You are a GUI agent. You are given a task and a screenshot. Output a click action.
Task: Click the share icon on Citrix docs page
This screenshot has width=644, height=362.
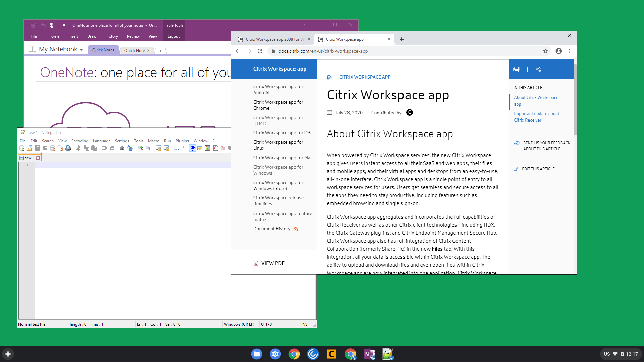click(539, 69)
